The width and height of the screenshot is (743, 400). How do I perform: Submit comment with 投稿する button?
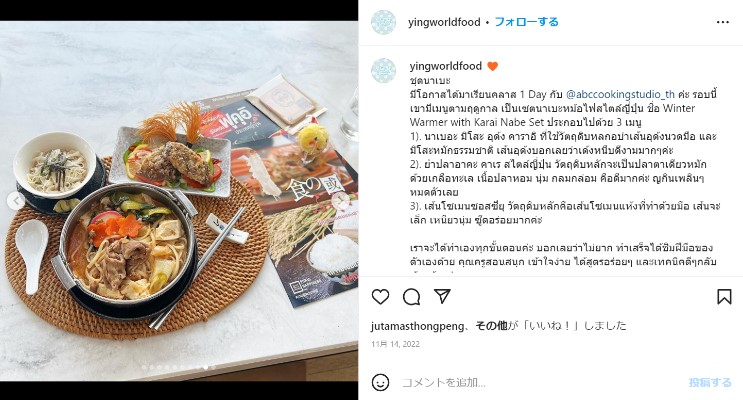(x=710, y=382)
